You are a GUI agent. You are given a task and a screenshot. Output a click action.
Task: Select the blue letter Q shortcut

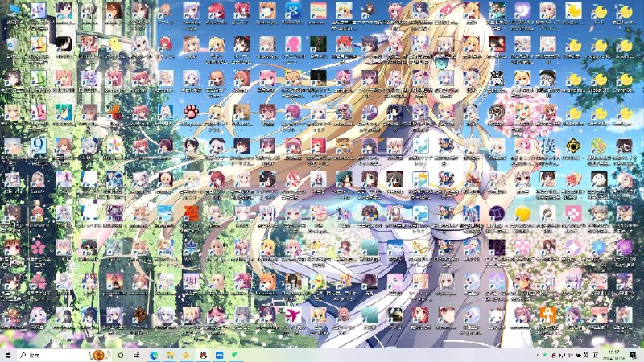(38, 146)
